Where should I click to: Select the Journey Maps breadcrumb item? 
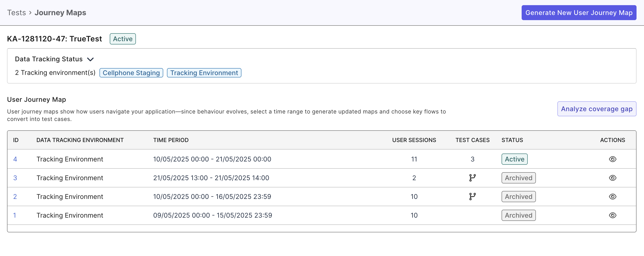pos(60,13)
